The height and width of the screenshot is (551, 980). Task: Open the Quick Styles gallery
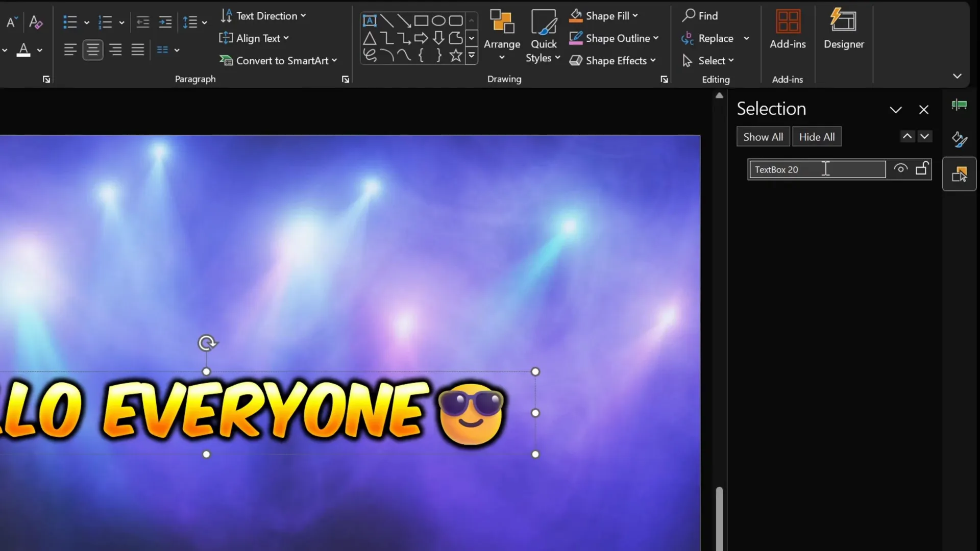[544, 36]
